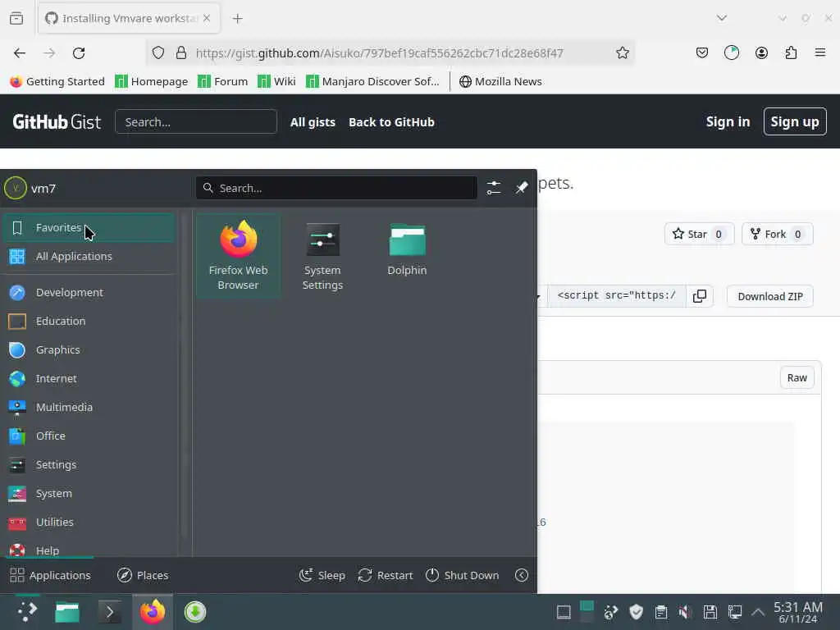The width and height of the screenshot is (840, 630).
Task: Open removable devices tray icon
Action: click(x=710, y=612)
